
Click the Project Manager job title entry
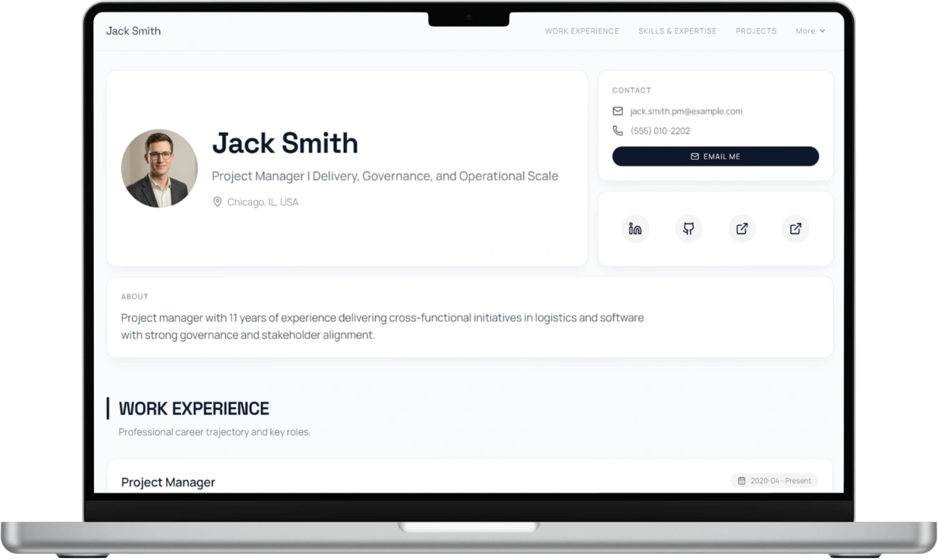pos(168,482)
